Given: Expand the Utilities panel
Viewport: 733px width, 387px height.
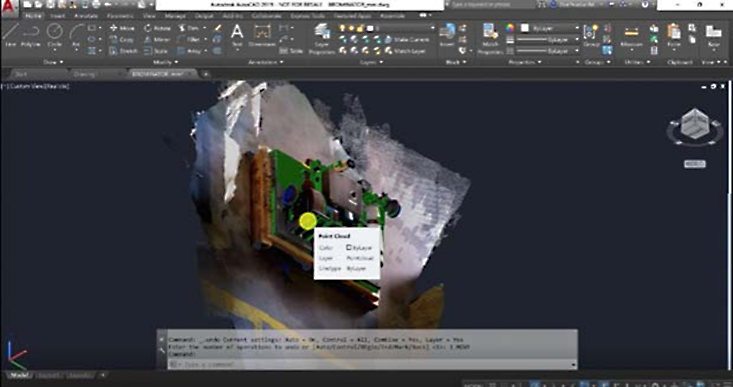Looking at the screenshot, I should pos(637,62).
